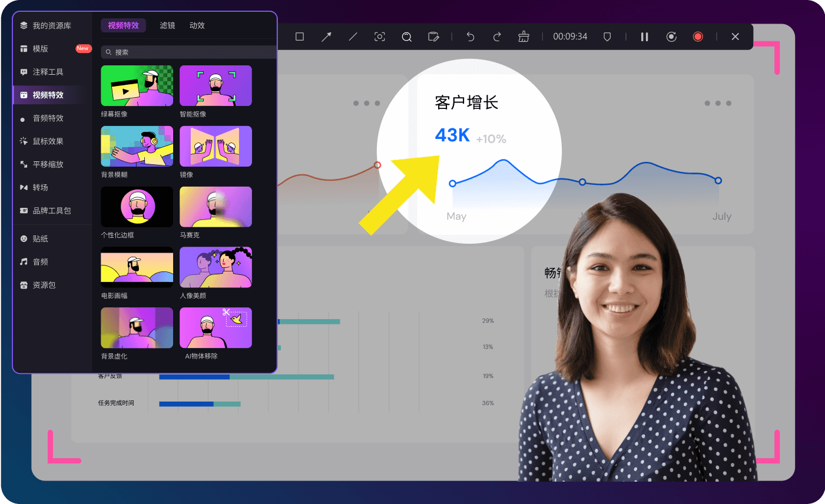Screen dimensions: 825x504
Task: Choose the 背景虚化 effect thumbnail
Action: [x=137, y=328]
